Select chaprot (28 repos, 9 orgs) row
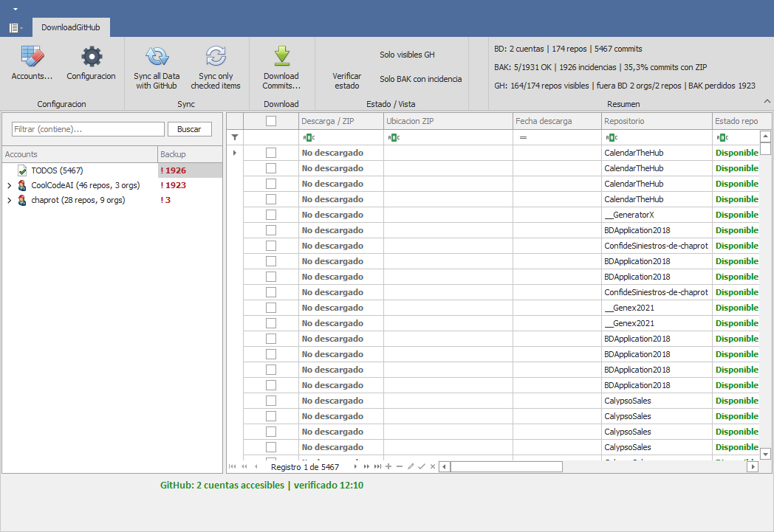Image resolution: width=774 pixels, height=532 pixels. tap(78, 200)
